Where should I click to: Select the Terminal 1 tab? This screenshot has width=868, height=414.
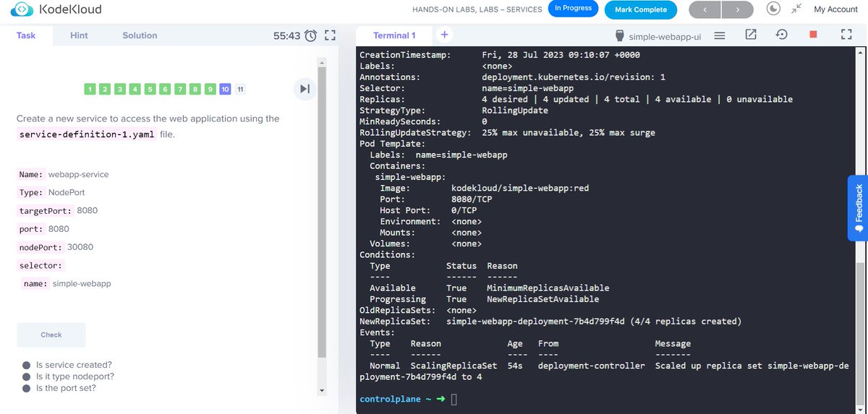(x=394, y=35)
